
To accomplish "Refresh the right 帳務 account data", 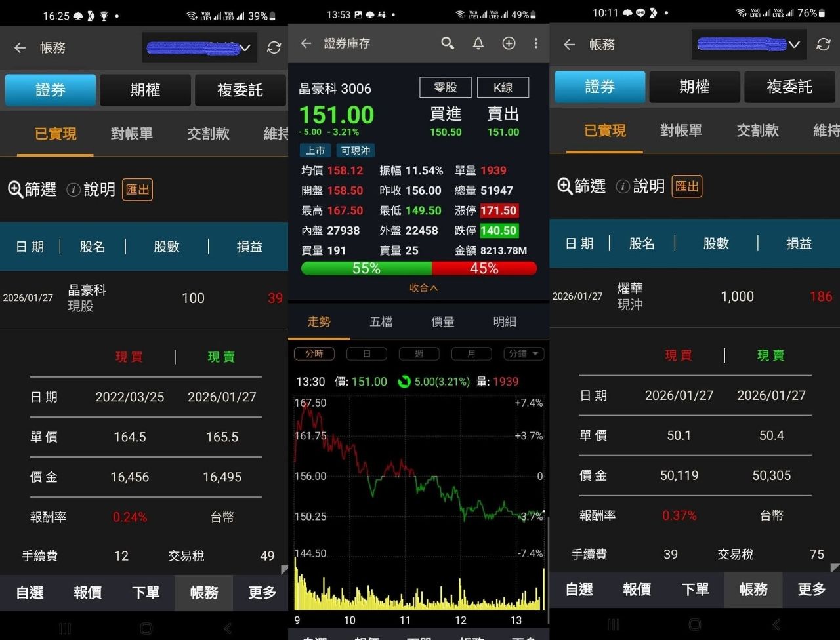I will 823,44.
